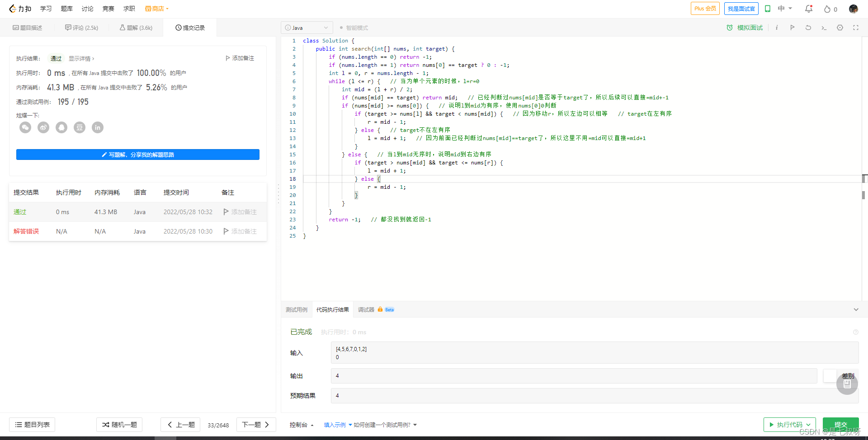Open the LeetCode 力扣 logo home link

tap(20, 9)
